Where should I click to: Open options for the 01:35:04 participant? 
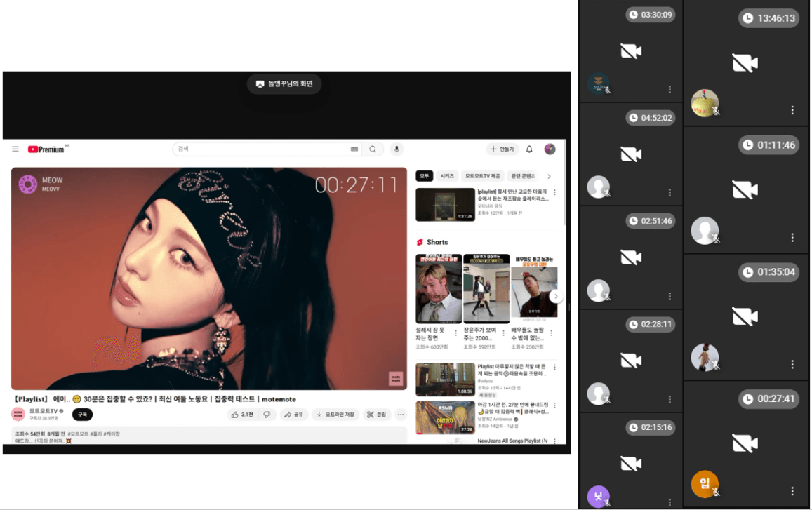pos(792,364)
